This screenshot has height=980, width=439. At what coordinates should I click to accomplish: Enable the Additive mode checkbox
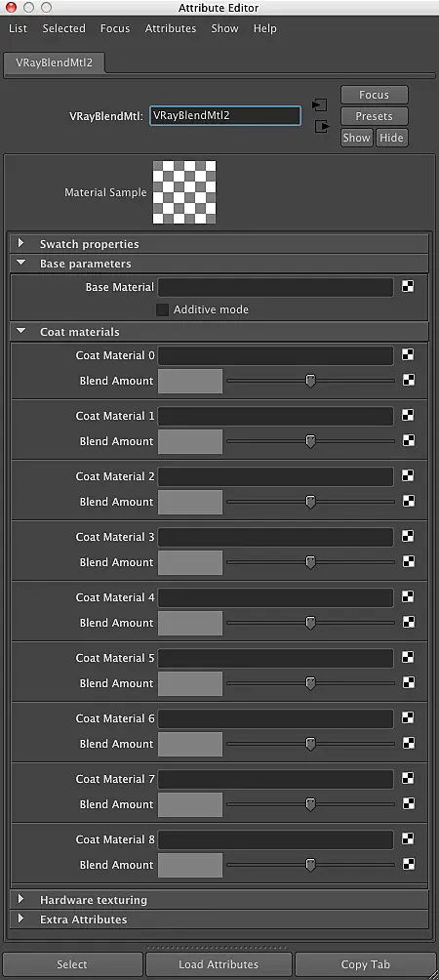(x=162, y=310)
